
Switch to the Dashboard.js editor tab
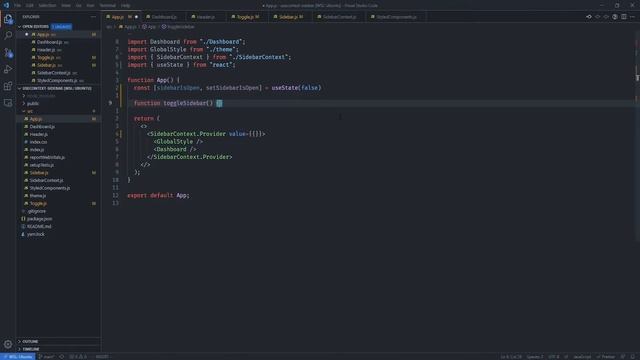click(x=164, y=17)
